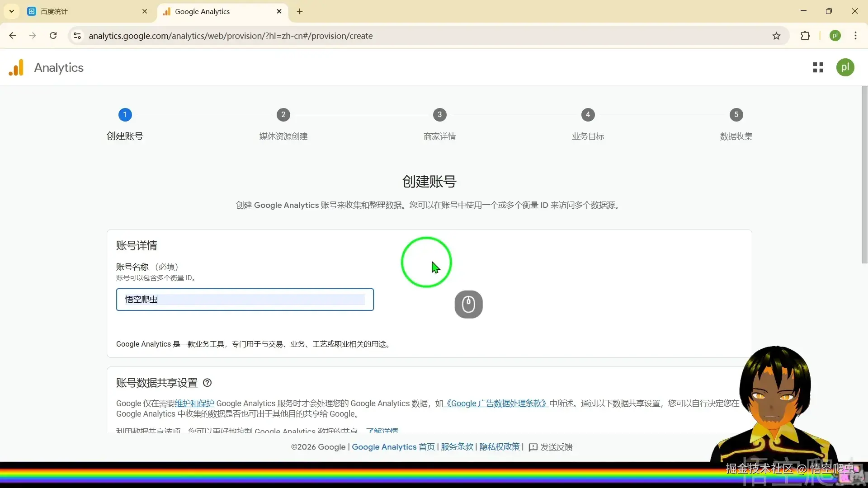Click the 账号名称 input field
This screenshot has height=488, width=868.
click(x=245, y=300)
